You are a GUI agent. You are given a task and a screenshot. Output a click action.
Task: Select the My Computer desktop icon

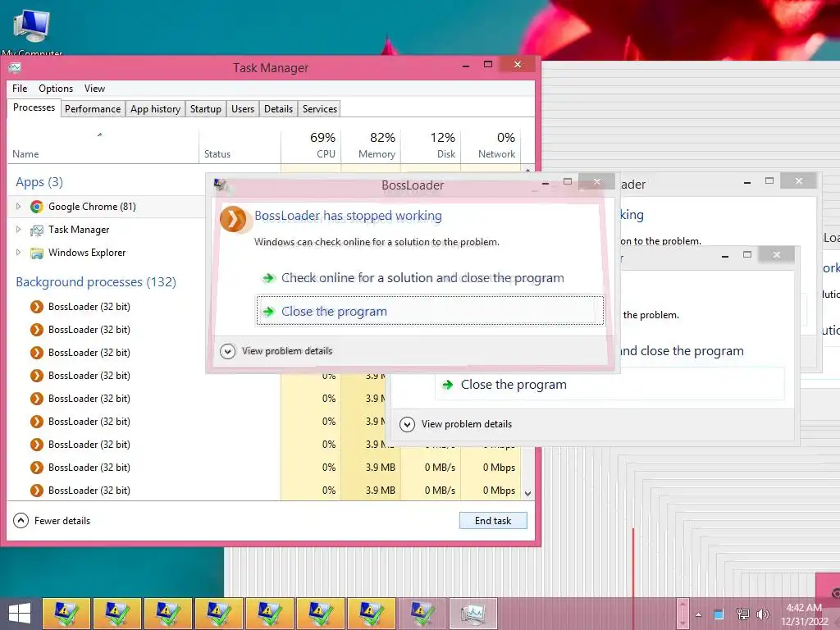click(x=32, y=32)
